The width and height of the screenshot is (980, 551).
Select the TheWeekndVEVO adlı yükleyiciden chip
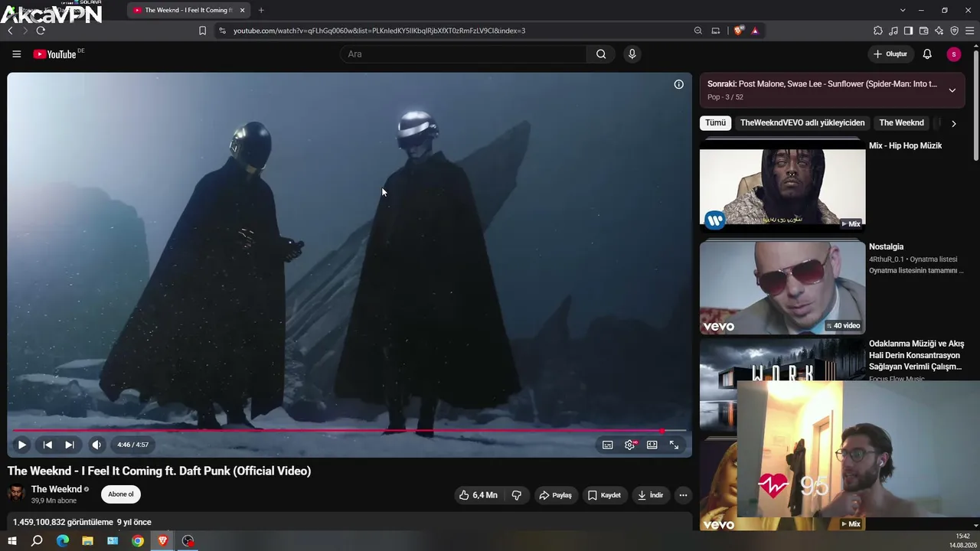(x=802, y=122)
